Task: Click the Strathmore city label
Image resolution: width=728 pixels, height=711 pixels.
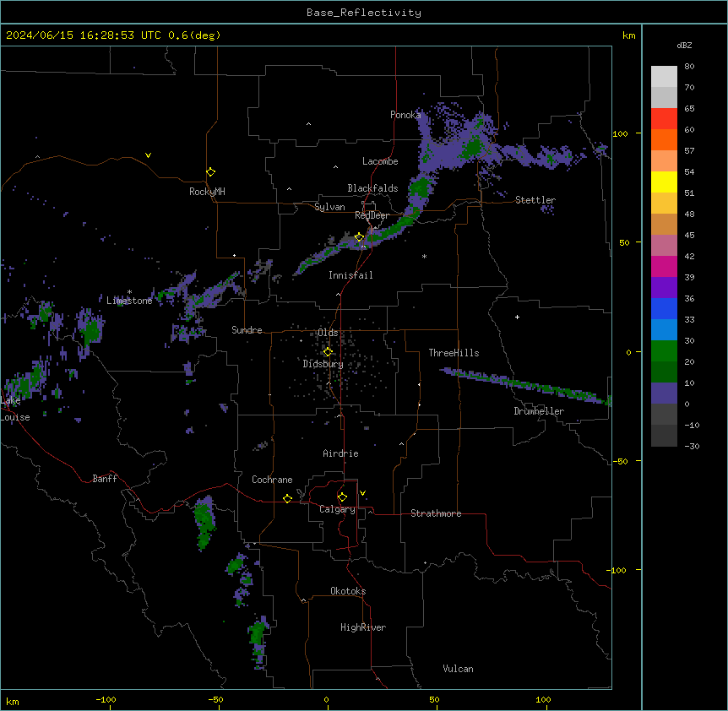Action: (436, 513)
